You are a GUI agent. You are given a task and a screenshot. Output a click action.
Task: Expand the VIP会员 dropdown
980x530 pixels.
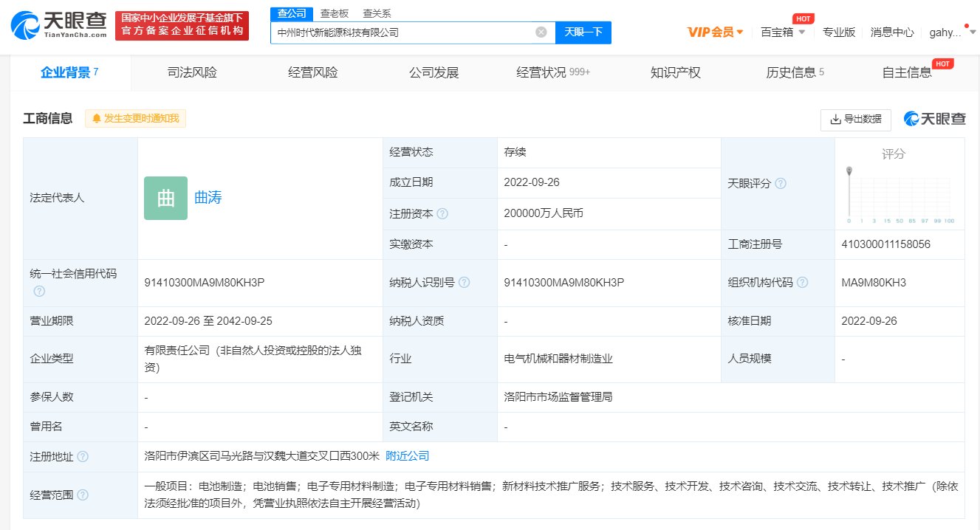pyautogui.click(x=715, y=32)
